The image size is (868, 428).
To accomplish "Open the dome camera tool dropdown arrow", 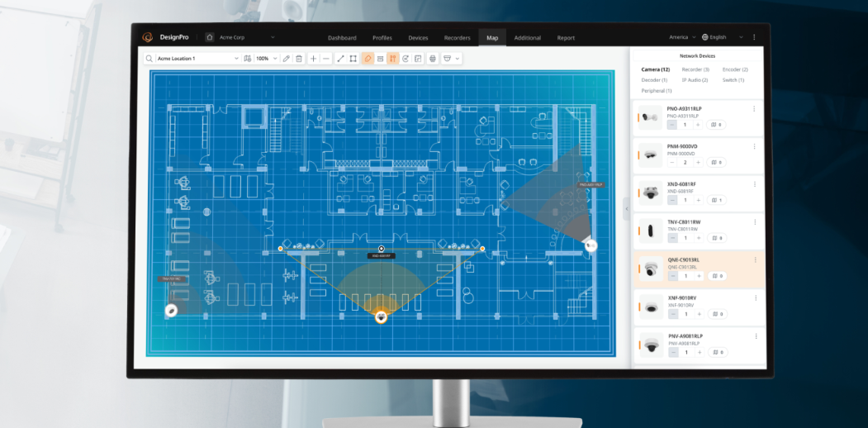I will point(458,59).
